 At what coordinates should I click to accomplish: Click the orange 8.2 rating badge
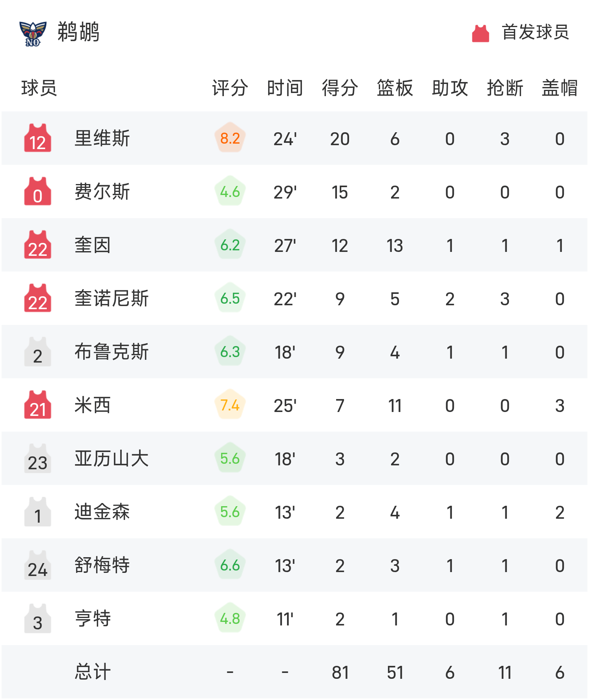click(x=230, y=138)
